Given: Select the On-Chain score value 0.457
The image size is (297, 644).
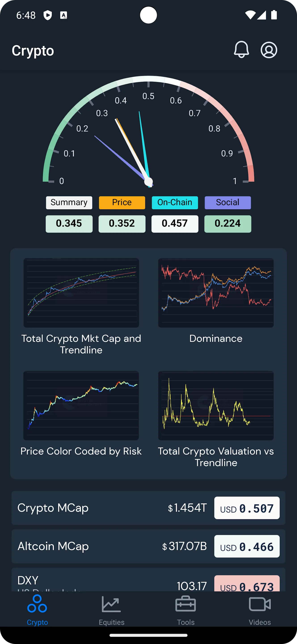Looking at the screenshot, I should (x=175, y=224).
